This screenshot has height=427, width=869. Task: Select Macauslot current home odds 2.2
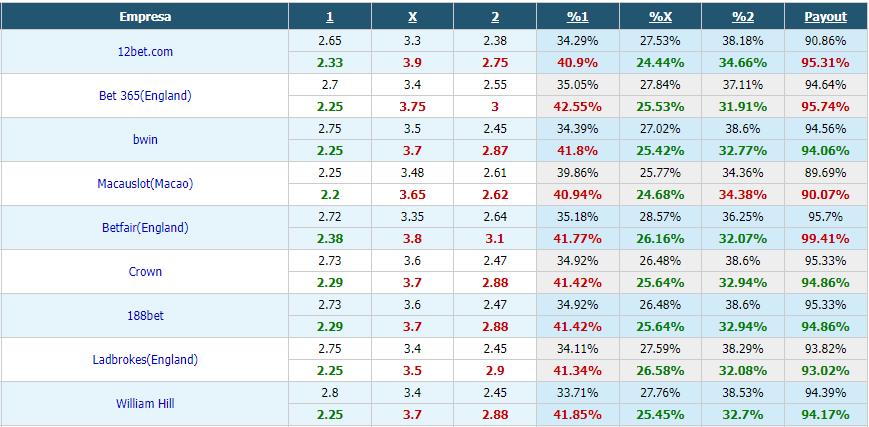[330, 195]
